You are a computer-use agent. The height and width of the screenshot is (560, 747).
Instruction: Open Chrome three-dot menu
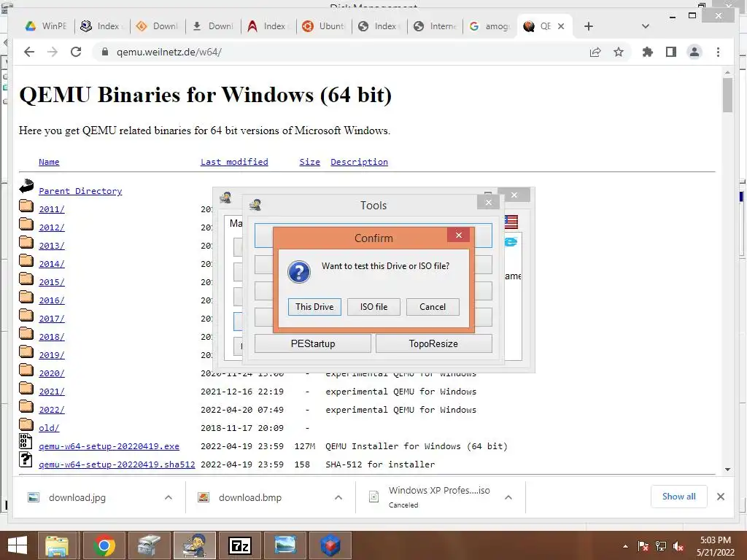coord(718,52)
